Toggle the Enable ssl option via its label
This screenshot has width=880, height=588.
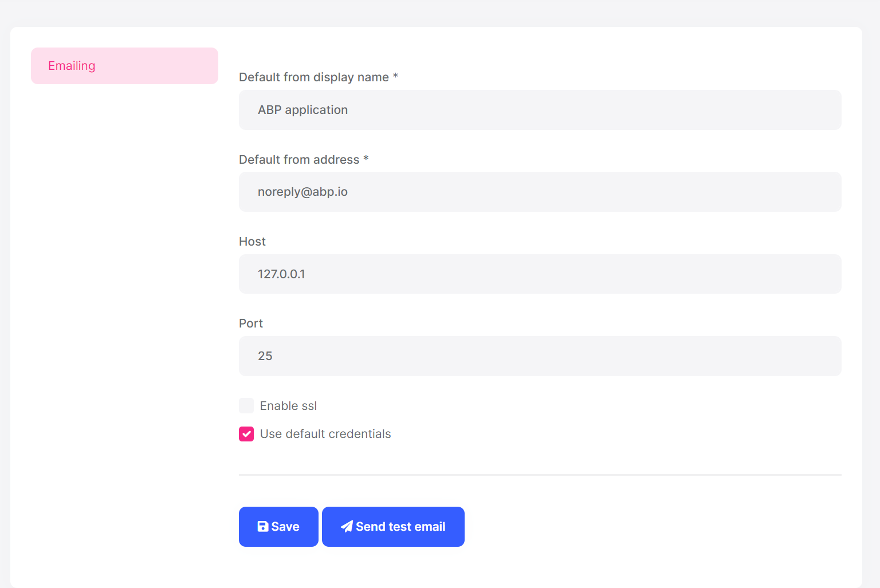[288, 405]
